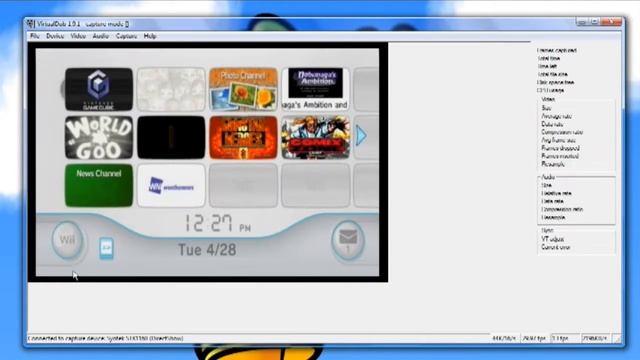Open the Help menu

tap(150, 36)
